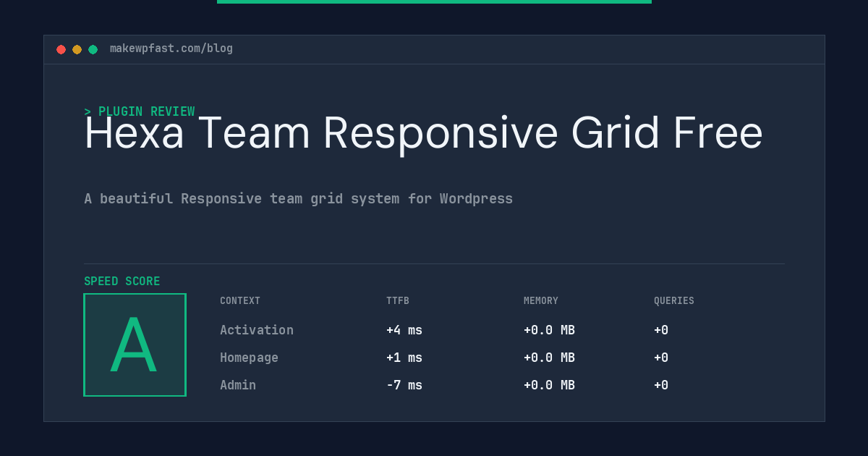Screen dimensions: 868x456
Task: Click the red window dot
Action: [61, 49]
